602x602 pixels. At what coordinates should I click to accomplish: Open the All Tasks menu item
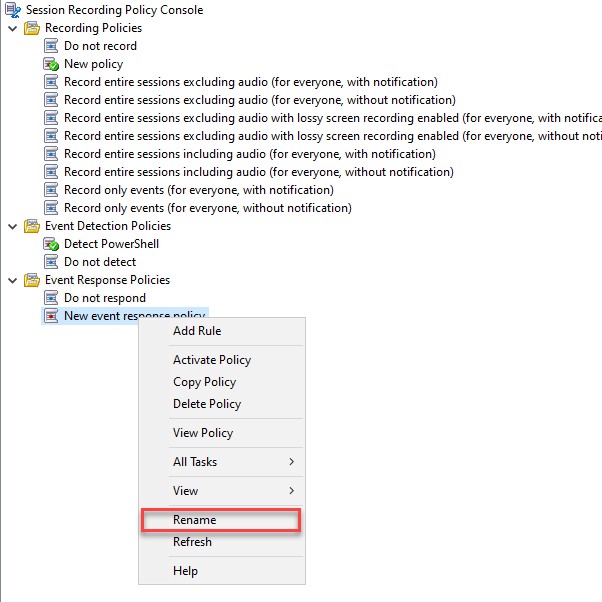tap(222, 462)
